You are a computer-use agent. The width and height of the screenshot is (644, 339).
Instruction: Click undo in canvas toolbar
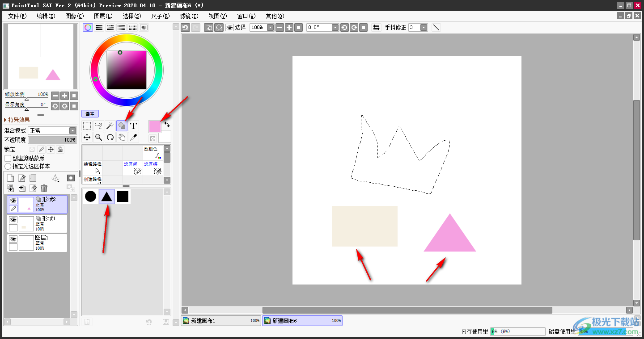[x=185, y=27]
